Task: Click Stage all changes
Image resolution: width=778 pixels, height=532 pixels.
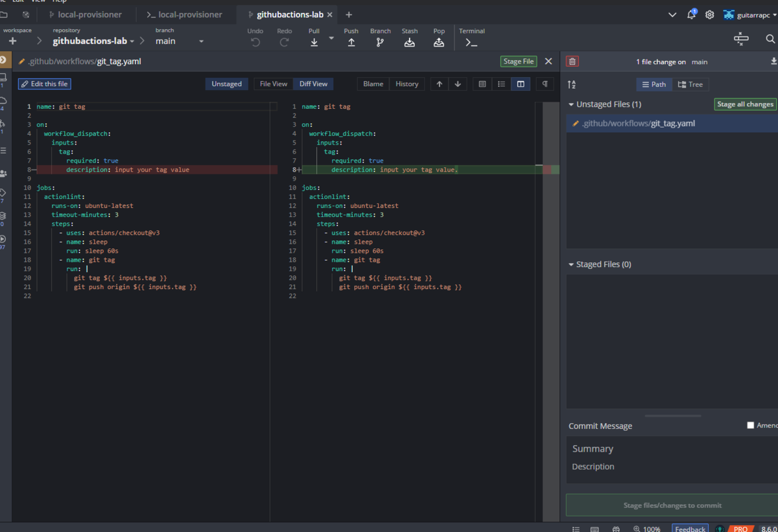Action: point(745,104)
